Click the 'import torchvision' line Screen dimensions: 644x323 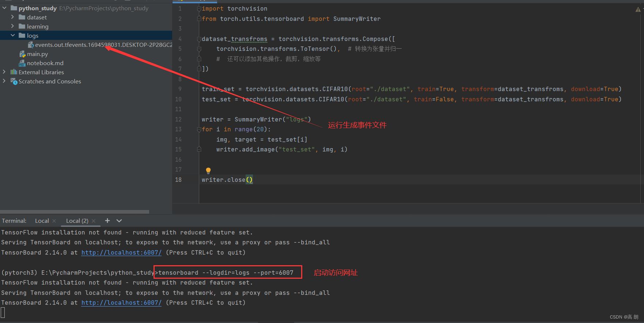(234, 8)
